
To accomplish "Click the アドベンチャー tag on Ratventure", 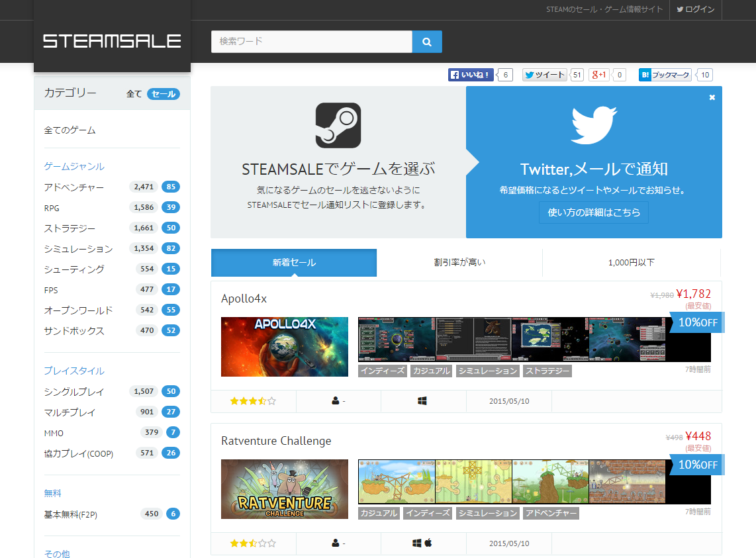I will point(551,513).
